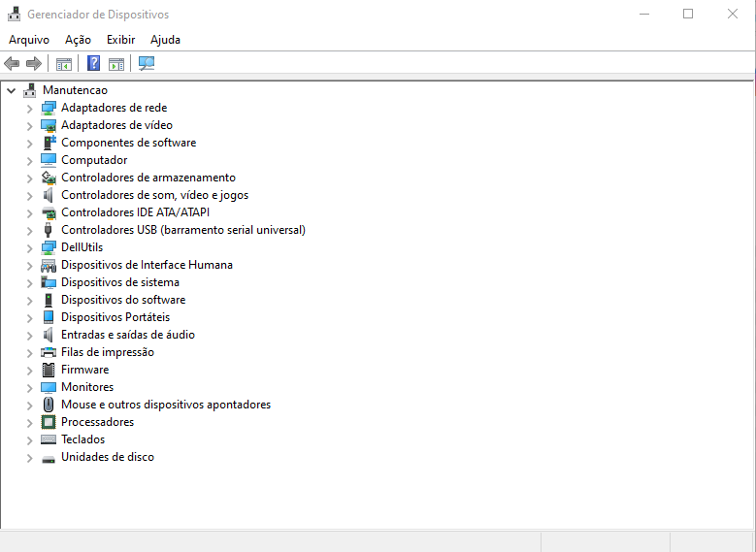Select Entradas e saídas de áudio label
Screen dimensions: 756x552
point(128,335)
